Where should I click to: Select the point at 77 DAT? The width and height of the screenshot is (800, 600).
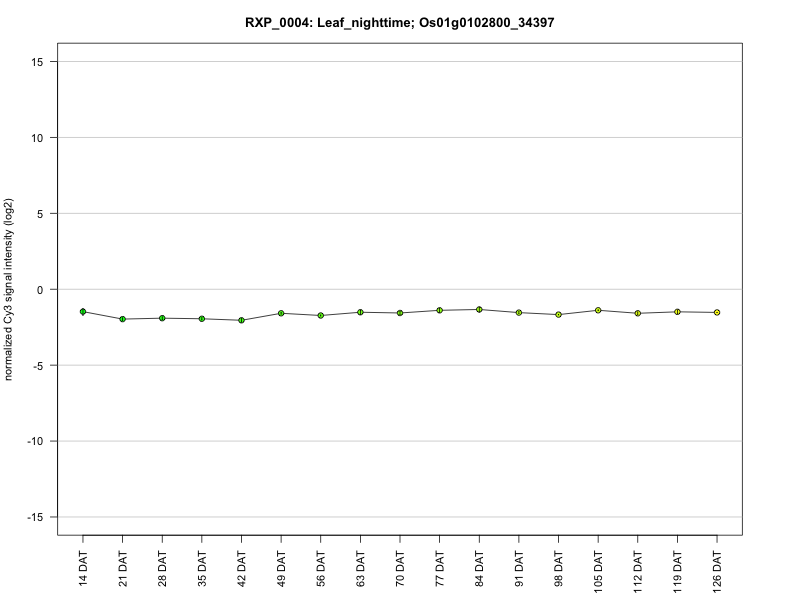click(439, 310)
